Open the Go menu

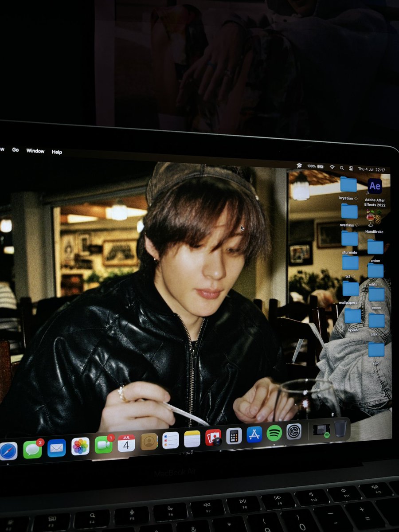[16, 150]
